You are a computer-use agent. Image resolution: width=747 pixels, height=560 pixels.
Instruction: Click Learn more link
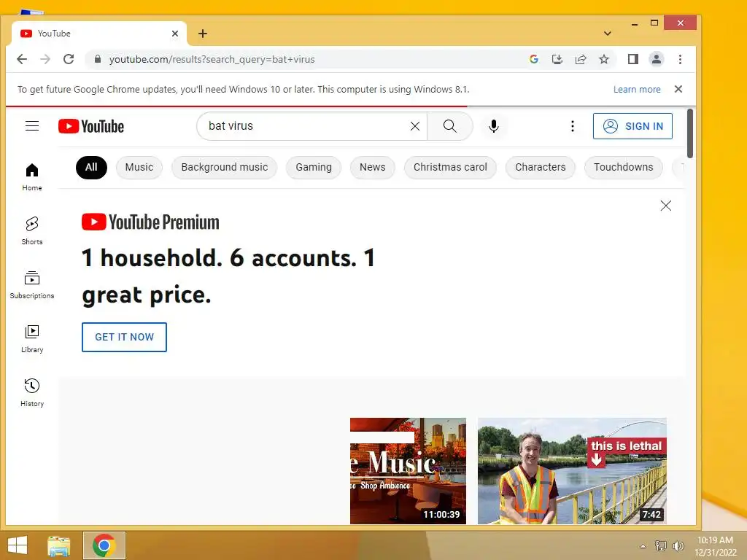pyautogui.click(x=636, y=89)
